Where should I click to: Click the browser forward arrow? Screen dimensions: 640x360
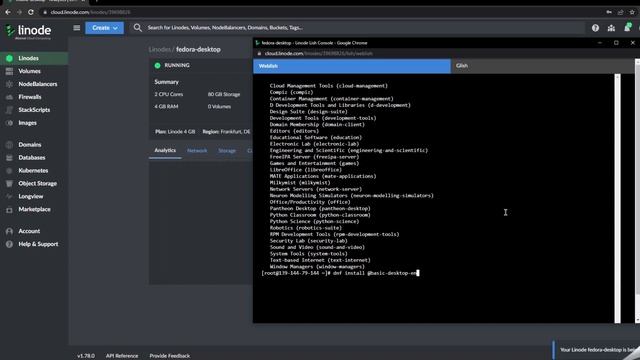[19, 12]
